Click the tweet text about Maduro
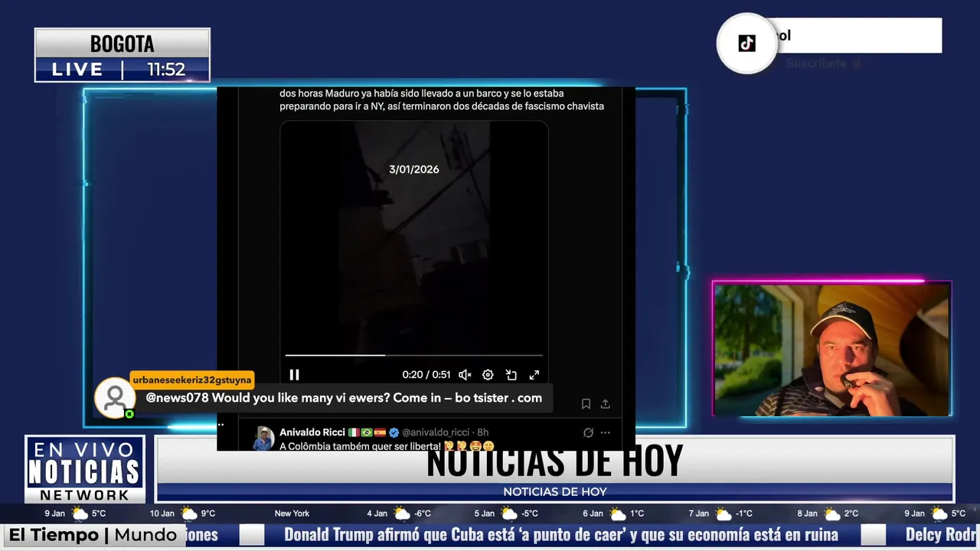The height and width of the screenshot is (551, 980). [x=442, y=99]
